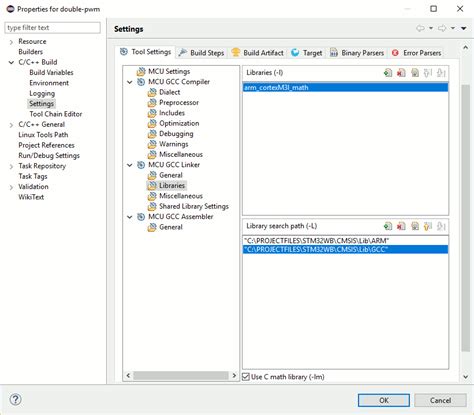Edit selected library in Libraries (-l)

click(415, 73)
